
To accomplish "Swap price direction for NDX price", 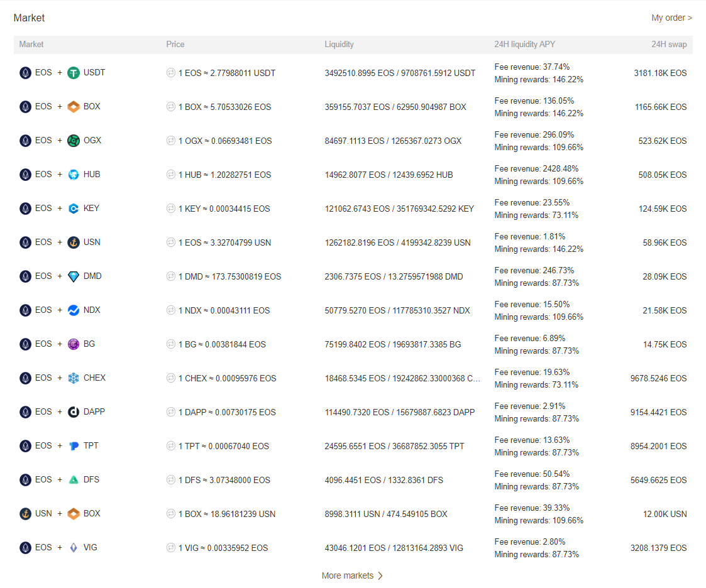I will (x=170, y=310).
